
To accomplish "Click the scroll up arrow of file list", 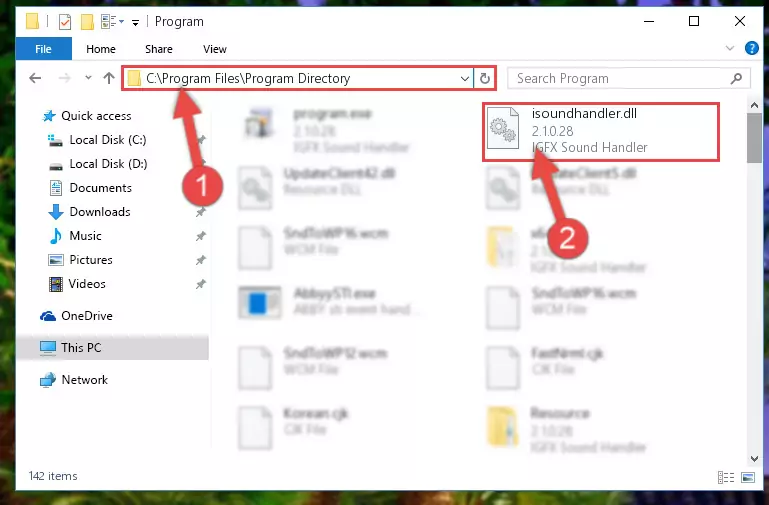I will point(754,105).
